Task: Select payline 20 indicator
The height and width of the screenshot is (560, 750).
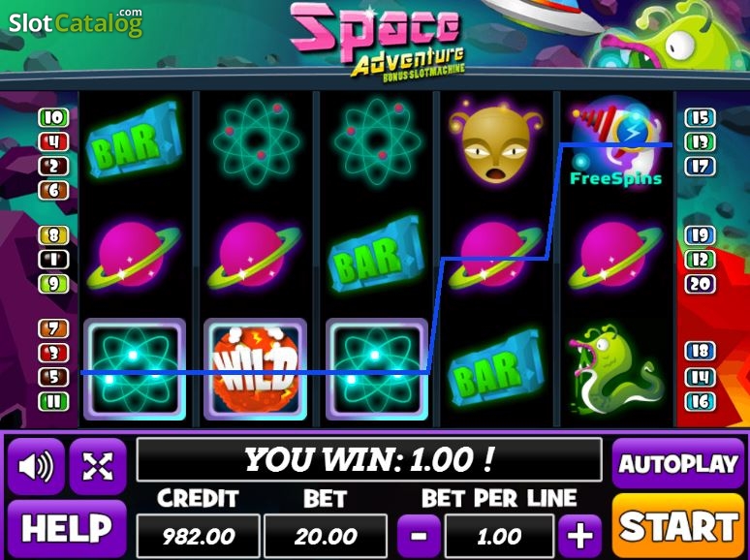Action: click(x=701, y=285)
